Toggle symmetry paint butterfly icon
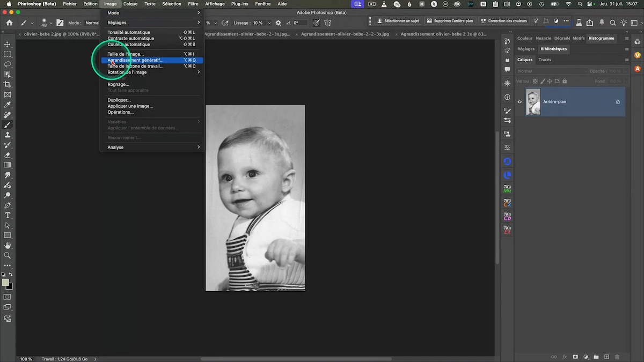Screen dimensions: 644x362 pos(327,23)
